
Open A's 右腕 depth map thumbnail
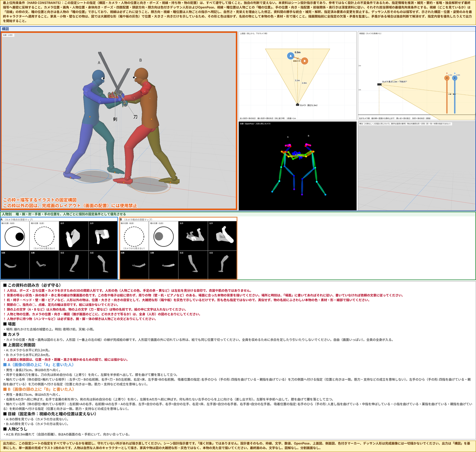click(x=15, y=265)
